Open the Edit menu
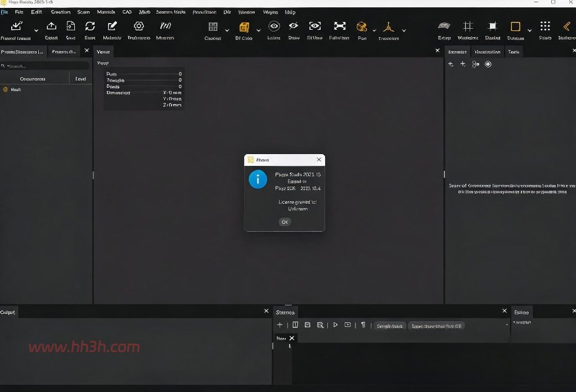Screen dimensions: 576x392 click(x=37, y=12)
